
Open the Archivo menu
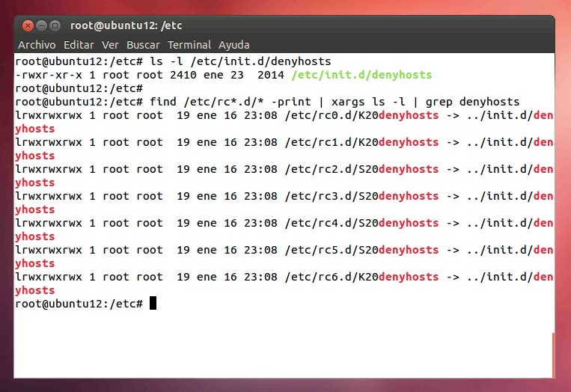click(37, 45)
